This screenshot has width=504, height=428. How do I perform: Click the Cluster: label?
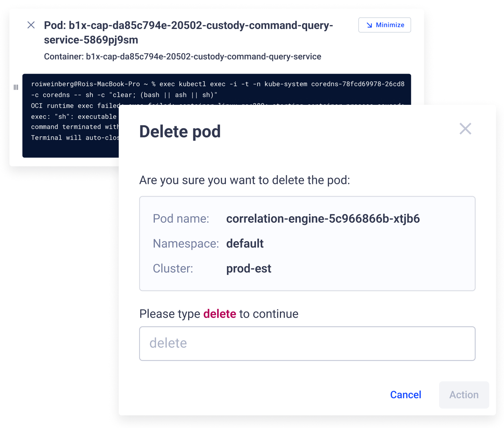click(173, 268)
